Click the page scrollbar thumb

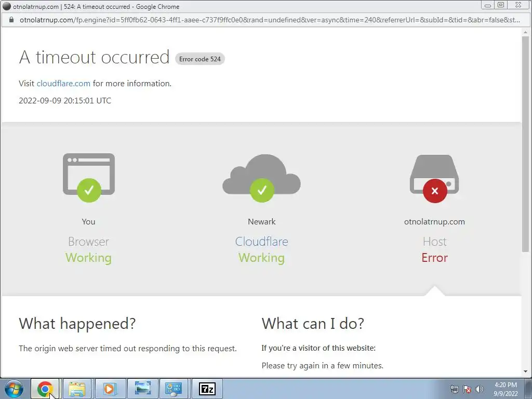click(525, 144)
